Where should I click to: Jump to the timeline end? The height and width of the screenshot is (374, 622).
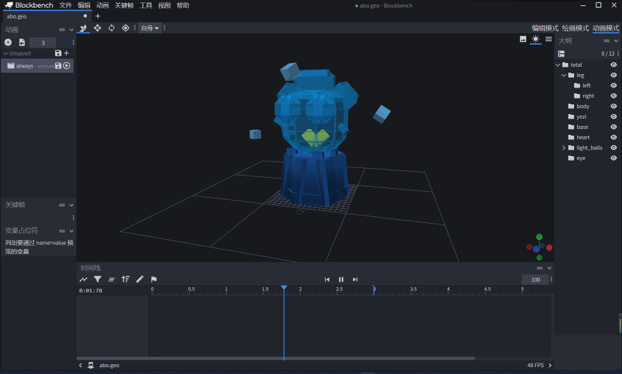[355, 279]
